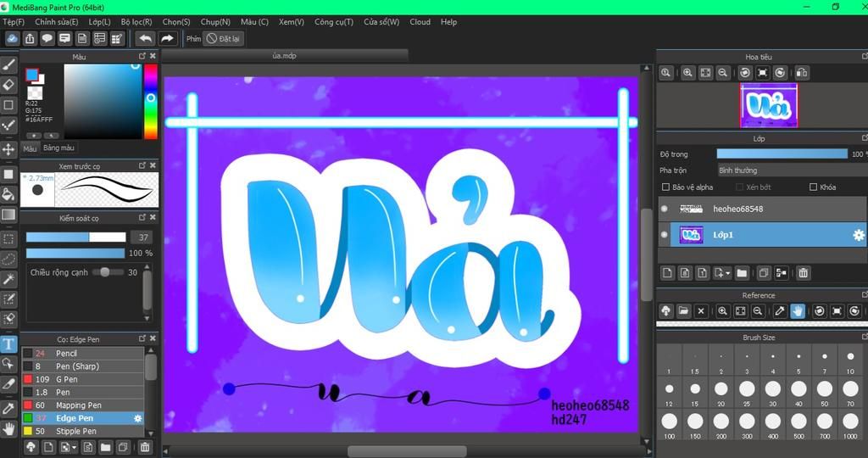This screenshot has height=458, width=868.
Task: Select the Mapping Pen brush
Action: pyautogui.click(x=82, y=405)
